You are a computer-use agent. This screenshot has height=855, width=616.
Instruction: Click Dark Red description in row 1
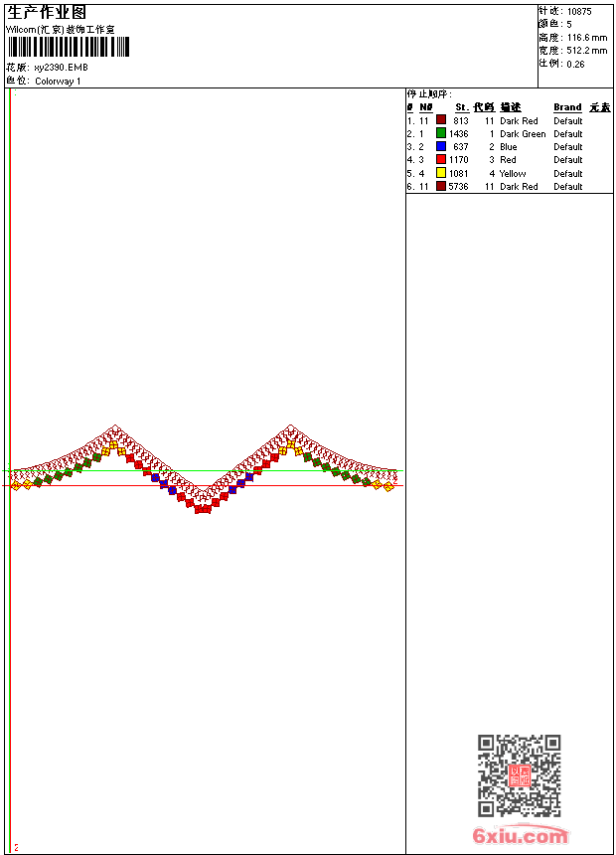[x=519, y=121]
